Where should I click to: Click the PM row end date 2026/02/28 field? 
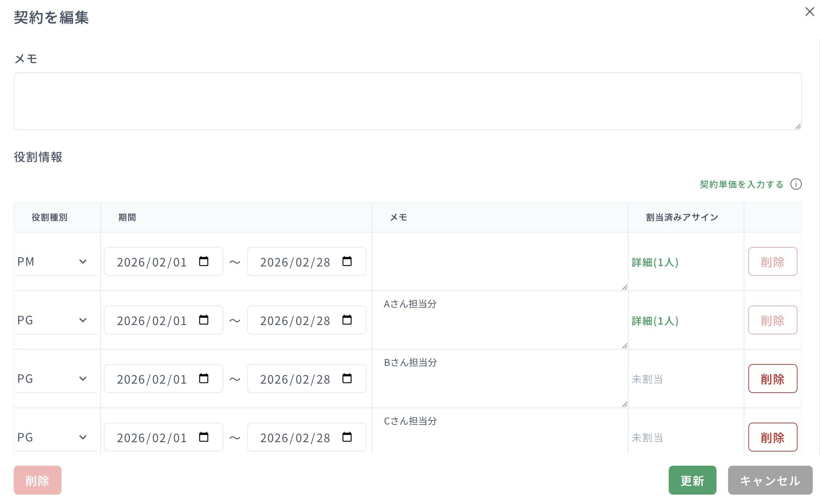[307, 261]
